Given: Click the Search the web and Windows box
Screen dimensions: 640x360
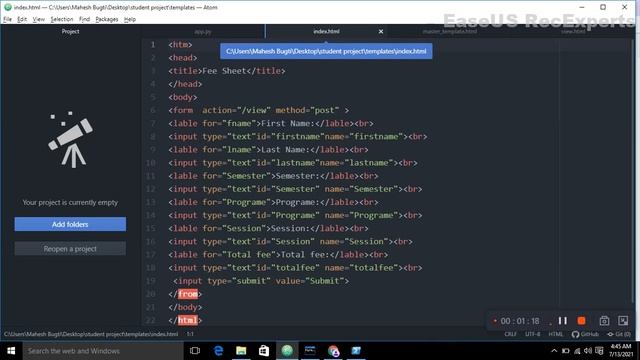Looking at the screenshot, I should pyautogui.click(x=103, y=351).
